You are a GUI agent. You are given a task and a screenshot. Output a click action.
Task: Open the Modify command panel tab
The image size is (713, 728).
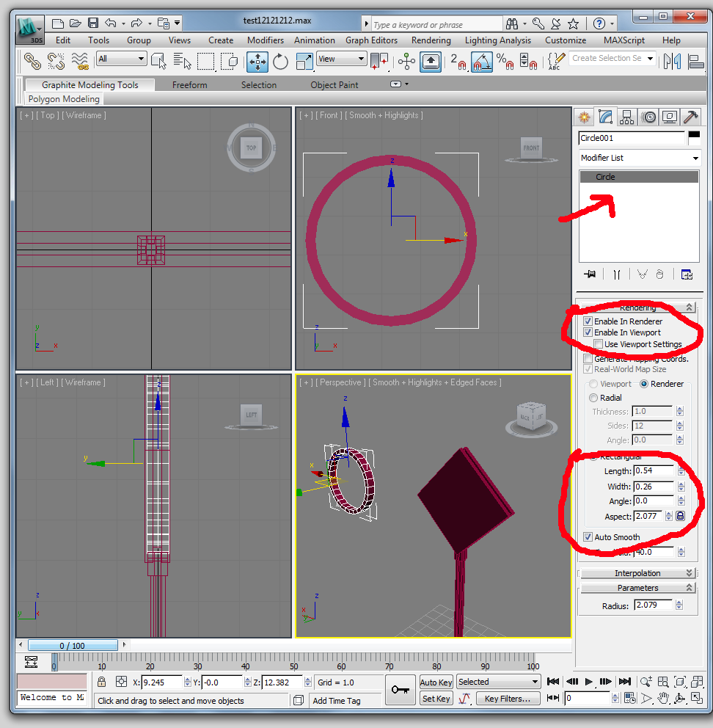pyautogui.click(x=605, y=117)
